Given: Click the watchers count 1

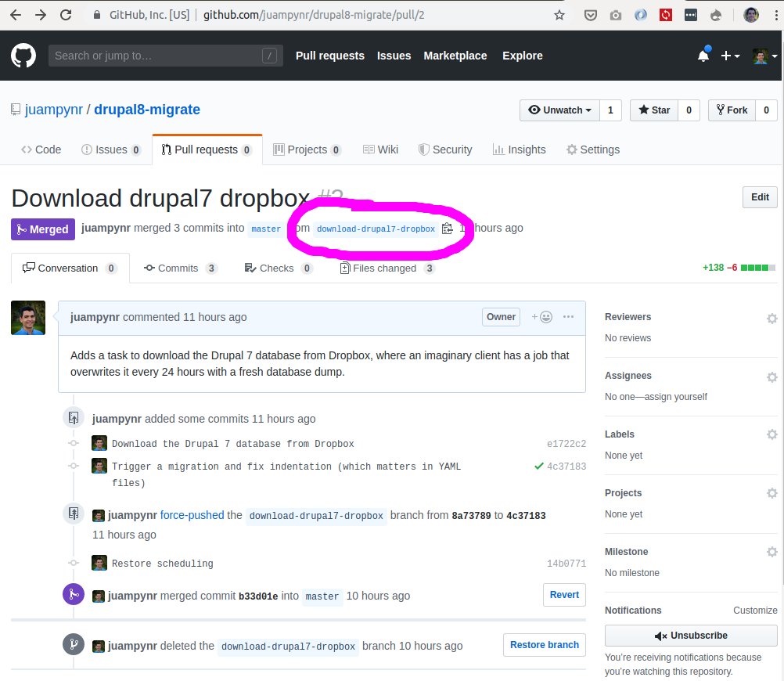Looking at the screenshot, I should 610,110.
